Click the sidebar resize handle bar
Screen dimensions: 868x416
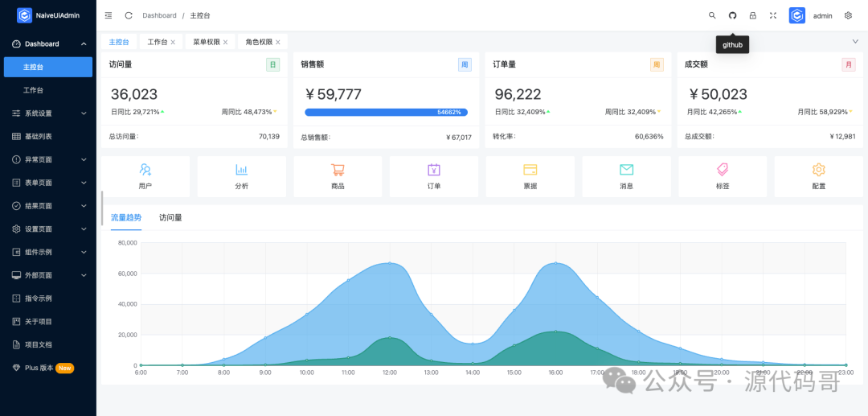pyautogui.click(x=102, y=208)
